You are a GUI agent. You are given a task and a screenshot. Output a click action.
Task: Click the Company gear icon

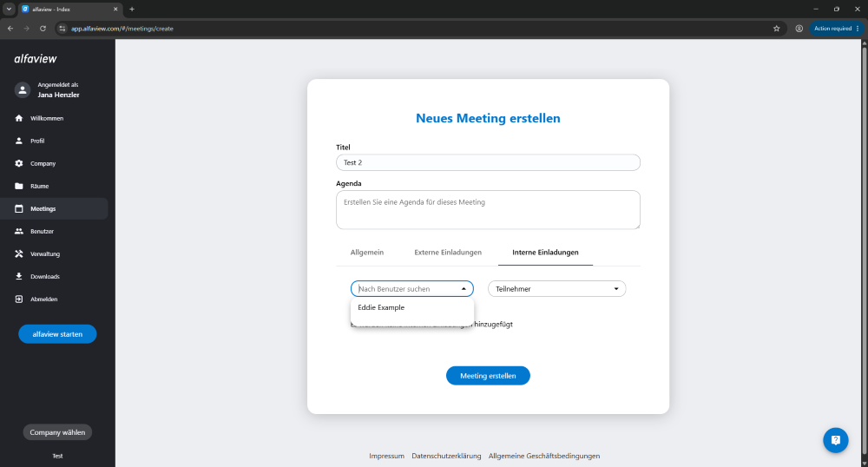point(19,163)
